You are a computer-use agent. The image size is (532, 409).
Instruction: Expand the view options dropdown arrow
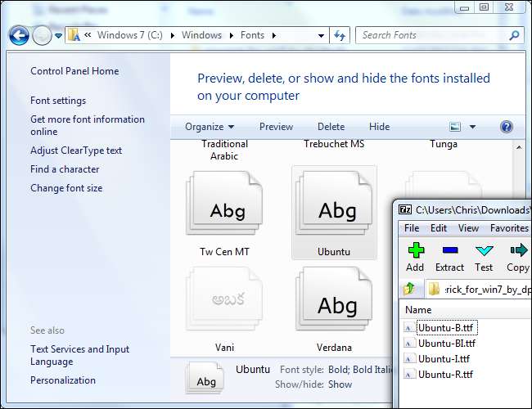[x=472, y=127]
